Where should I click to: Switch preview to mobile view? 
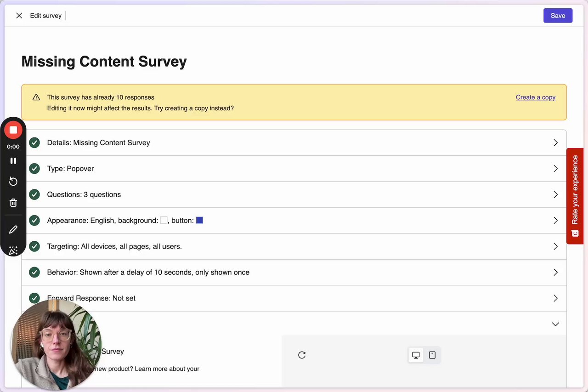[432, 355]
